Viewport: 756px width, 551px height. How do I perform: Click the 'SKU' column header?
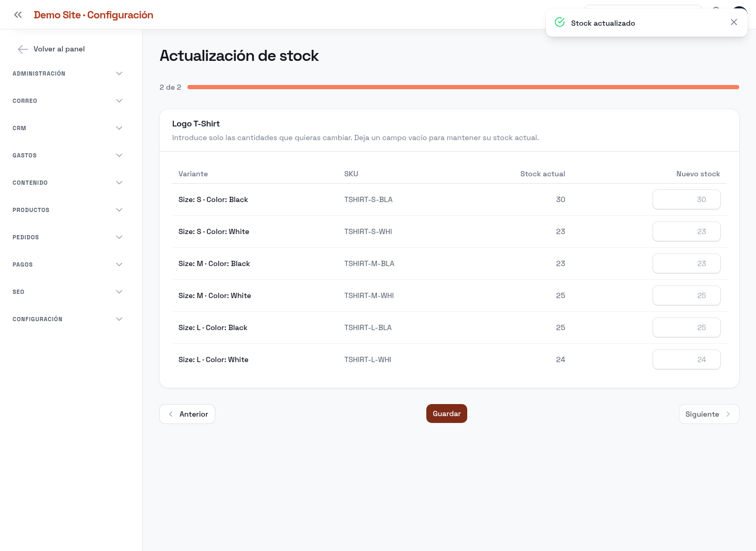pos(351,174)
